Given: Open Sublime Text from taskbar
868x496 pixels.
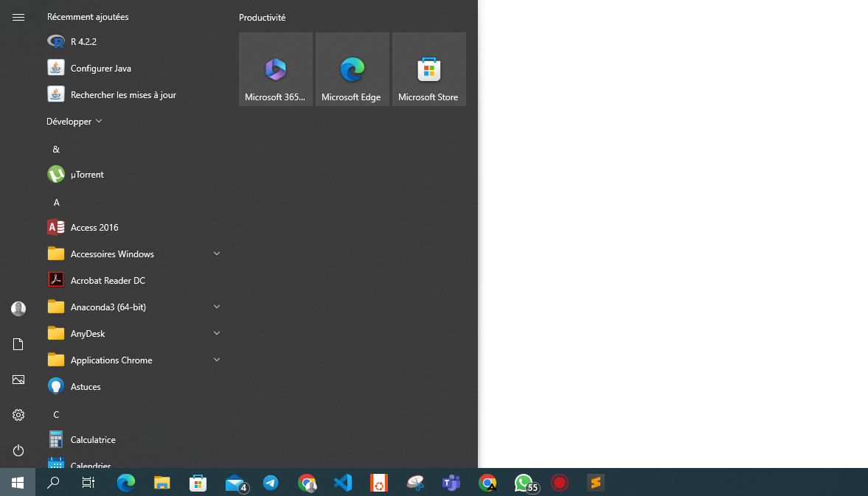Looking at the screenshot, I should coord(596,483).
